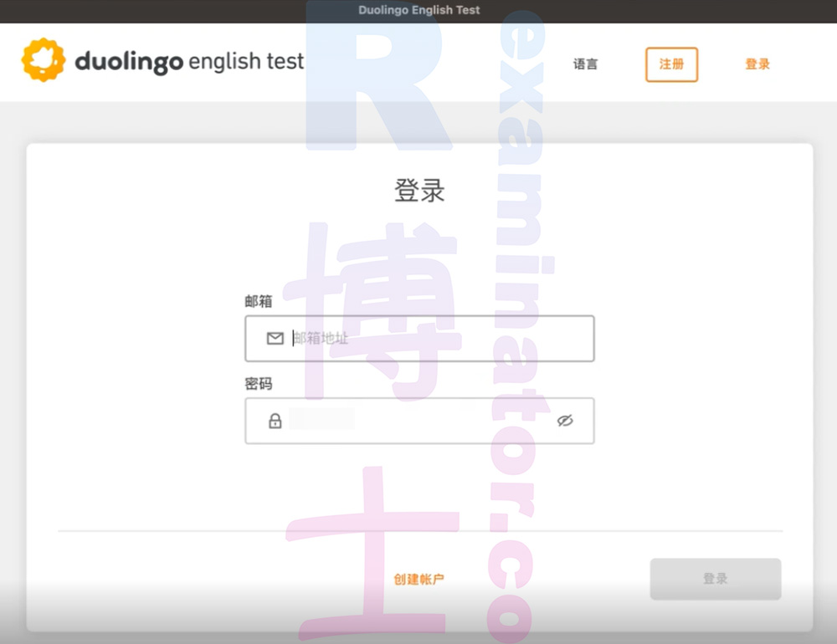Click the 创建帐户 create account link
The height and width of the screenshot is (644, 837).
(x=419, y=579)
